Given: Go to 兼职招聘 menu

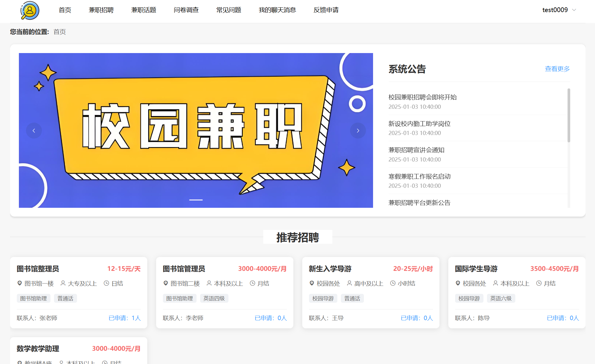Looking at the screenshot, I should pyautogui.click(x=101, y=10).
